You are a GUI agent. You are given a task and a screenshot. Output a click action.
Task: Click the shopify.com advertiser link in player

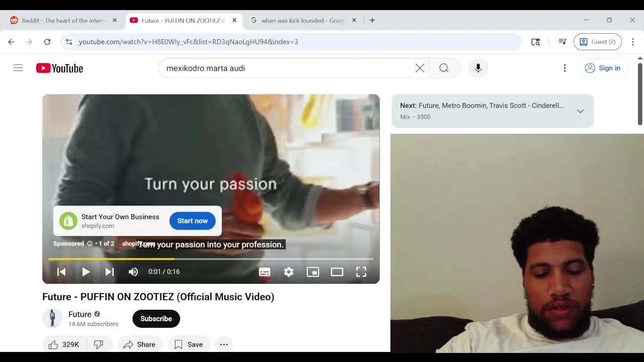point(138,244)
